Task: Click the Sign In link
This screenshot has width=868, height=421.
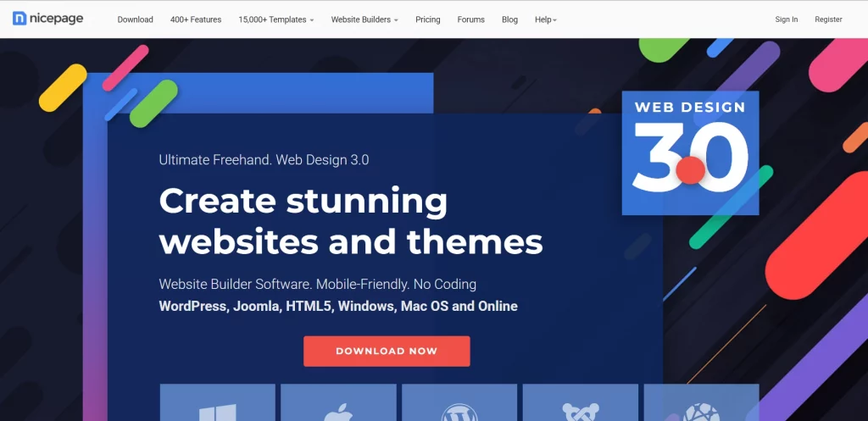Action: [787, 19]
